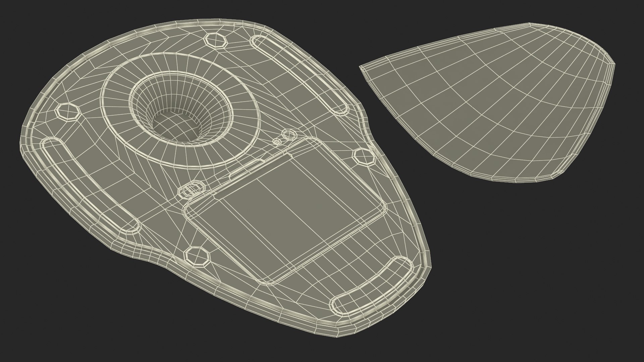The height and width of the screenshot is (362, 644).
Task: Select the octagonal screw hole on base's left side
Action: pyautogui.click(x=68, y=112)
